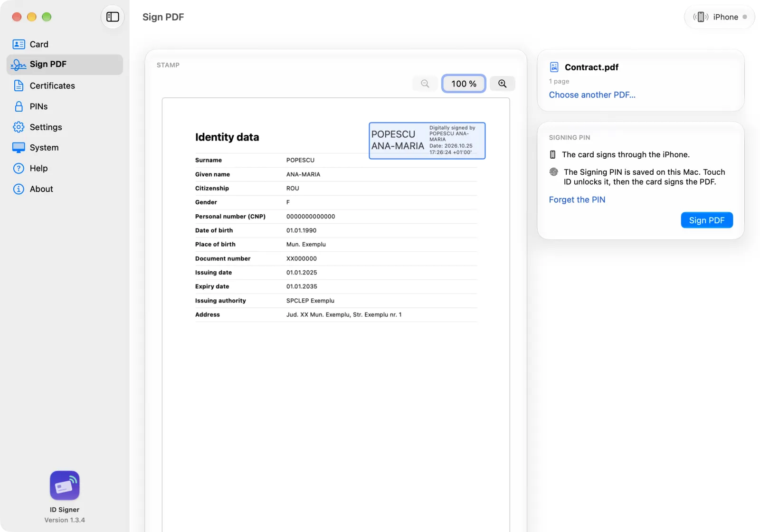The image size is (760, 532).
Task: Click the zoom out magnifier icon
Action: pos(425,84)
